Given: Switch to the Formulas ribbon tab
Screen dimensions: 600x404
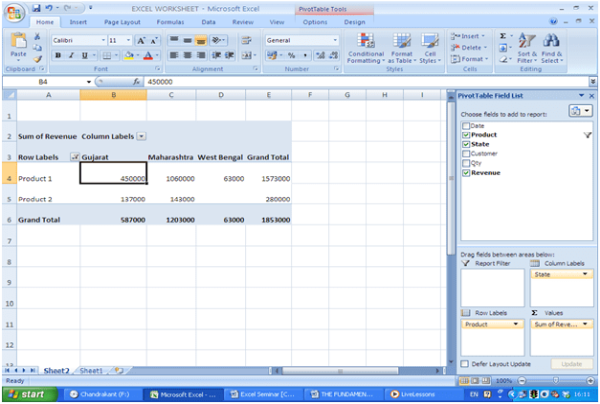Looking at the screenshot, I should [x=170, y=21].
